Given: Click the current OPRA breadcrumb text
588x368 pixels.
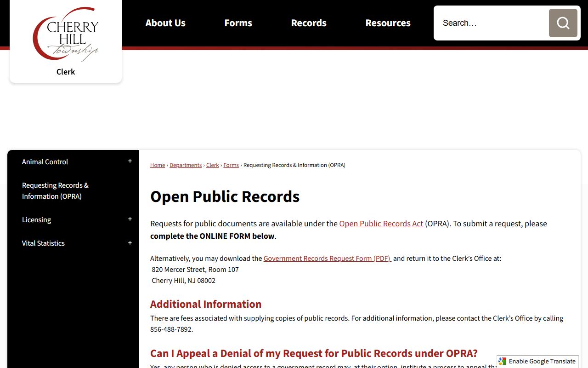Looking at the screenshot, I should (294, 165).
